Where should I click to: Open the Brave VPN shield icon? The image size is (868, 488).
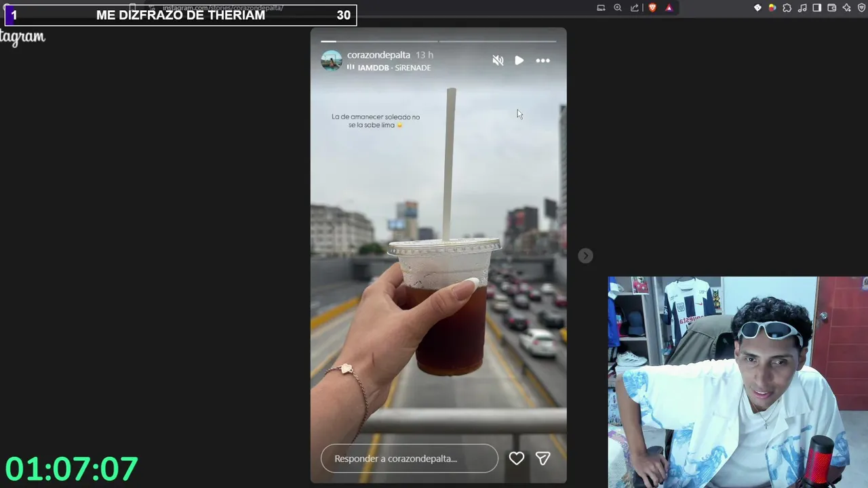(862, 8)
